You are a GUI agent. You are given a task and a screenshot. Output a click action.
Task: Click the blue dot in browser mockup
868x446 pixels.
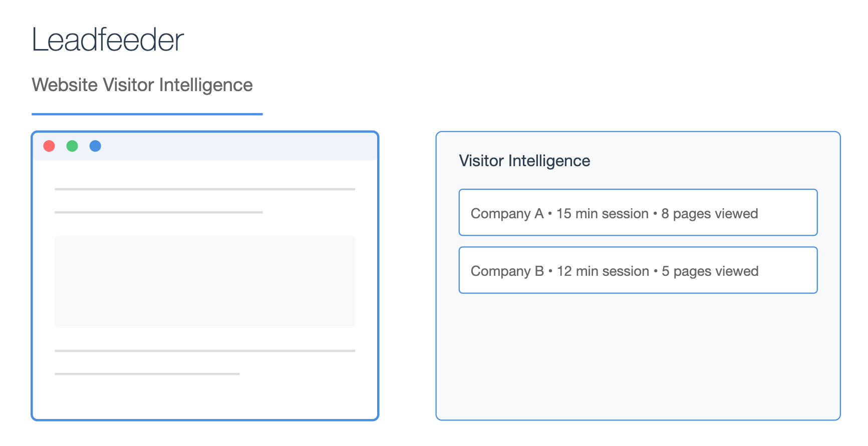(x=95, y=146)
